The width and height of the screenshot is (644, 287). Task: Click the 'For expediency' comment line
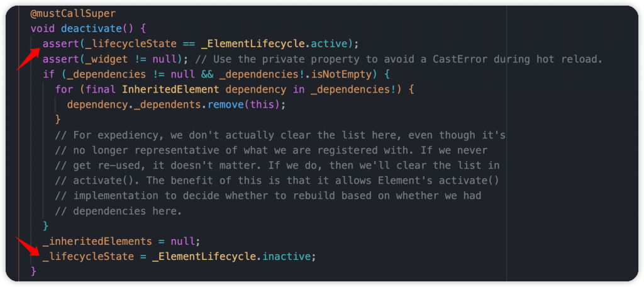(x=280, y=135)
